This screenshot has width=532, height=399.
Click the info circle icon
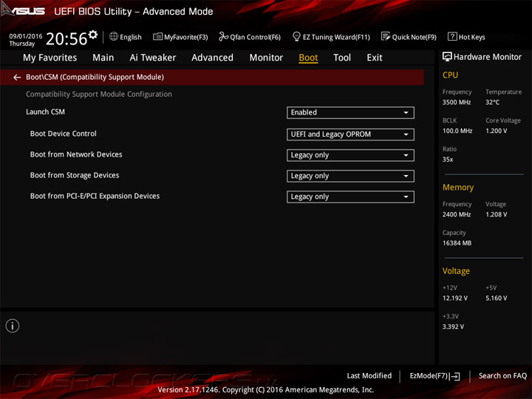pyautogui.click(x=13, y=326)
